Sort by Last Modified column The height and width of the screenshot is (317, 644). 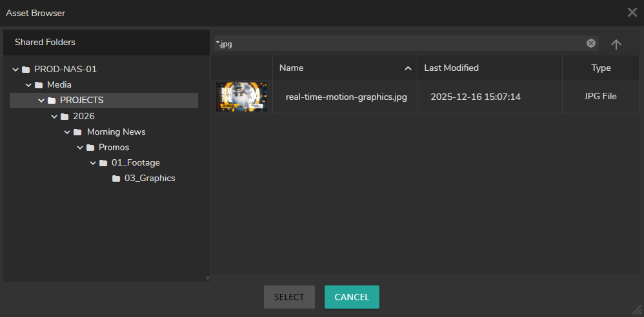coord(451,68)
